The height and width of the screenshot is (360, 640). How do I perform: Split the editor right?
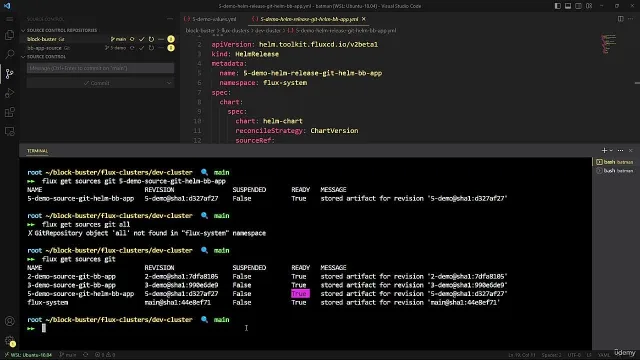(x=620, y=19)
